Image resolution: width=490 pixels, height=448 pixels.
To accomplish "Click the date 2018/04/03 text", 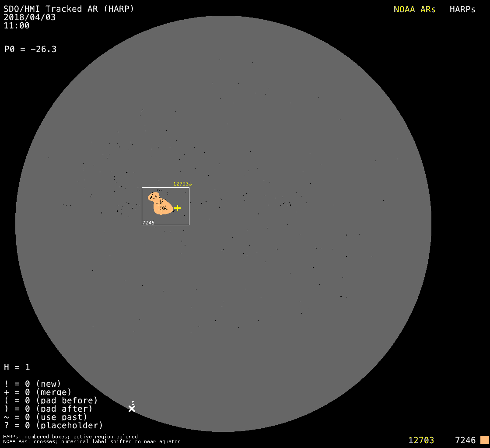I will [30, 17].
